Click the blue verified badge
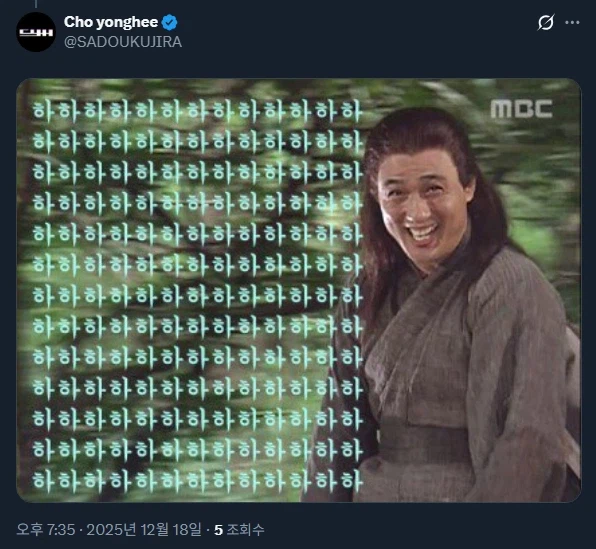This screenshot has height=549, width=596. 170,22
